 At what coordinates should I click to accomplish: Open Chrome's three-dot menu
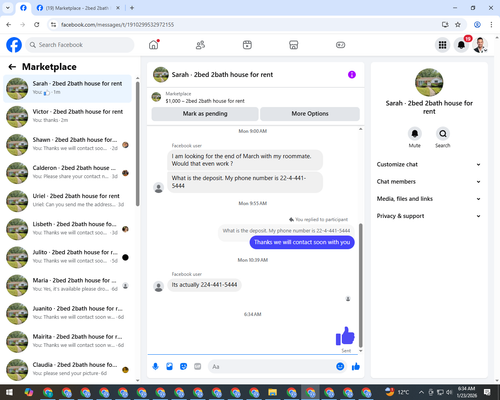click(x=491, y=25)
